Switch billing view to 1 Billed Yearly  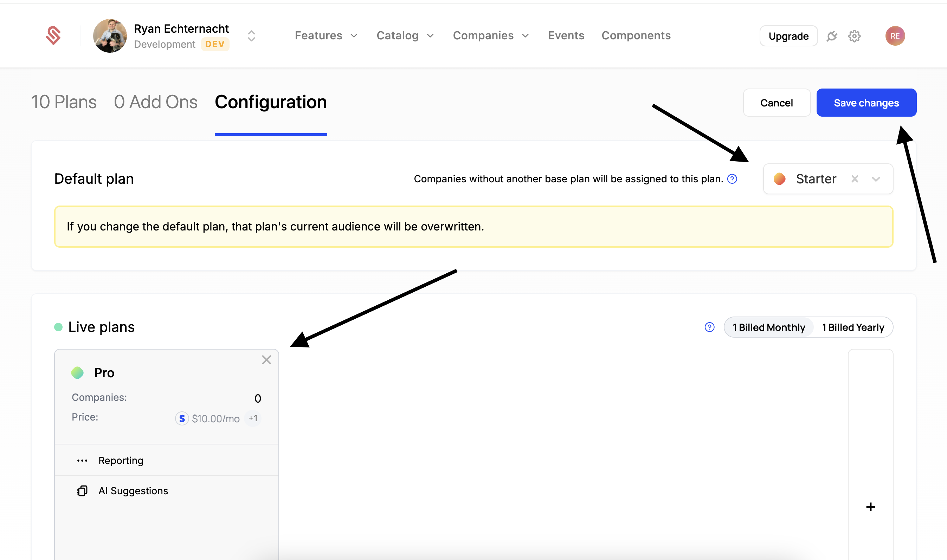click(x=852, y=327)
